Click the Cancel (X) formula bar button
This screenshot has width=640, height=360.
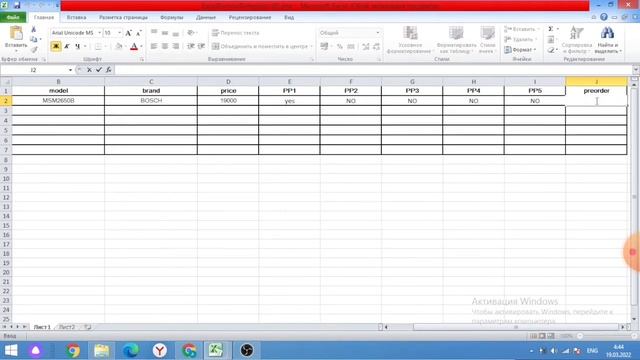point(89,70)
